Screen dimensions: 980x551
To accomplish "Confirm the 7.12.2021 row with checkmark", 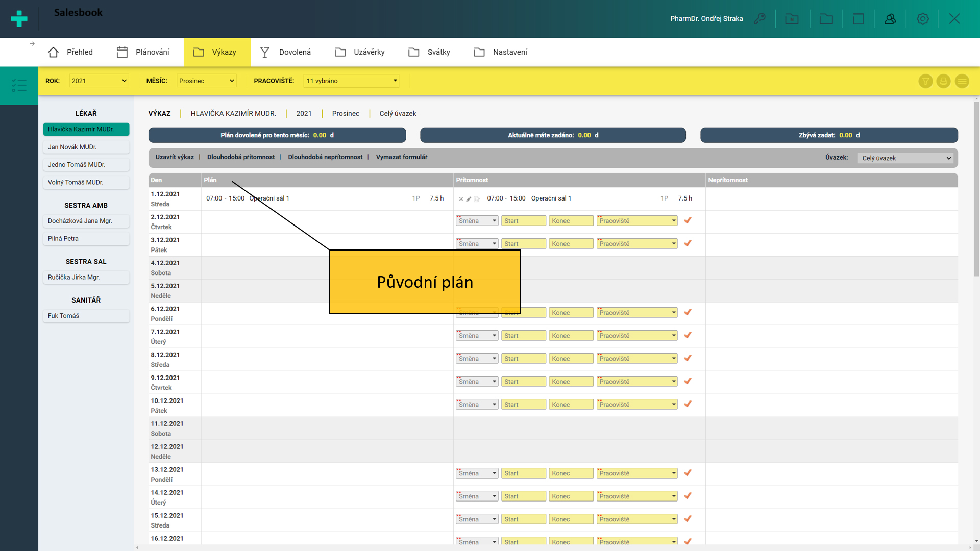I will (688, 335).
